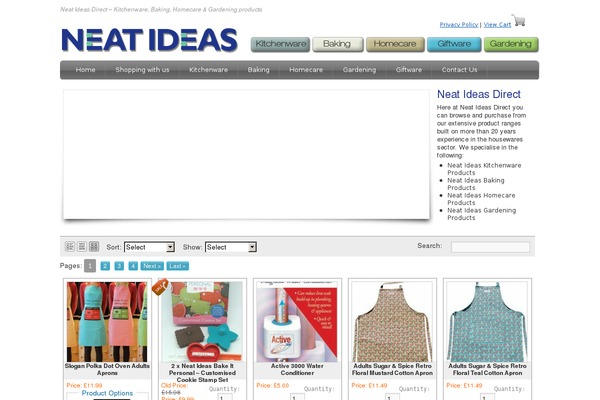Open Retro Floral Mustard Cotton Apron title
The image size is (600, 400).
pyautogui.click(x=392, y=369)
